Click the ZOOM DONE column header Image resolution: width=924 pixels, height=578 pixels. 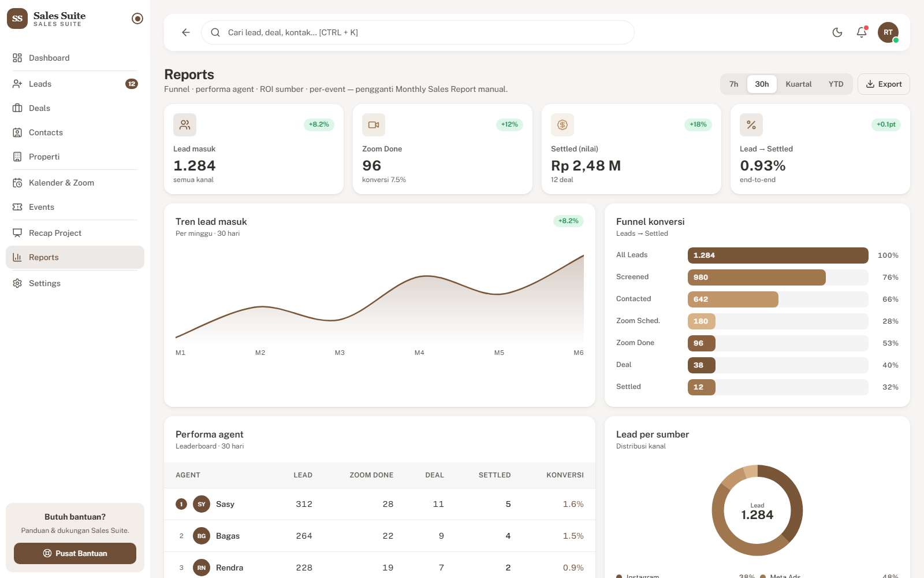click(371, 475)
